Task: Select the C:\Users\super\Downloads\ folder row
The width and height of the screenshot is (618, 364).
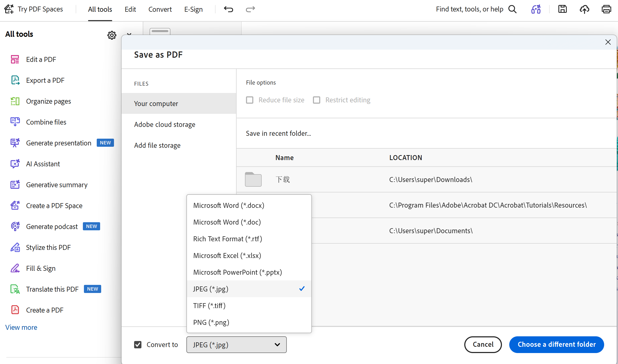Action: [x=427, y=179]
